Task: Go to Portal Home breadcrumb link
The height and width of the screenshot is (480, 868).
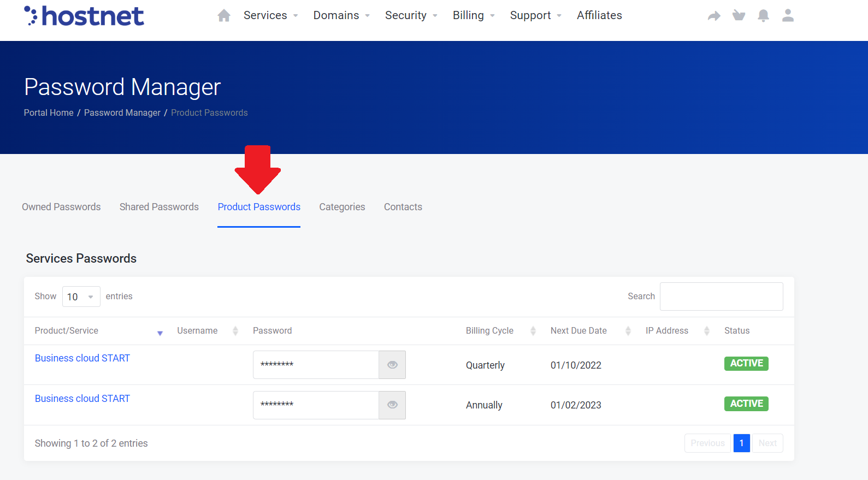Action: pyautogui.click(x=49, y=112)
